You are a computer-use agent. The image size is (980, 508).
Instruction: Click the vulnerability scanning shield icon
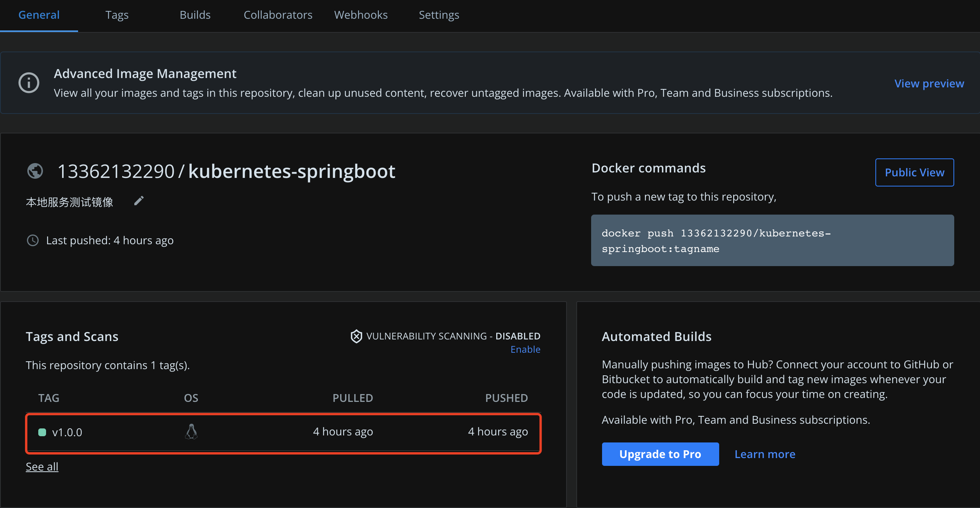click(356, 336)
